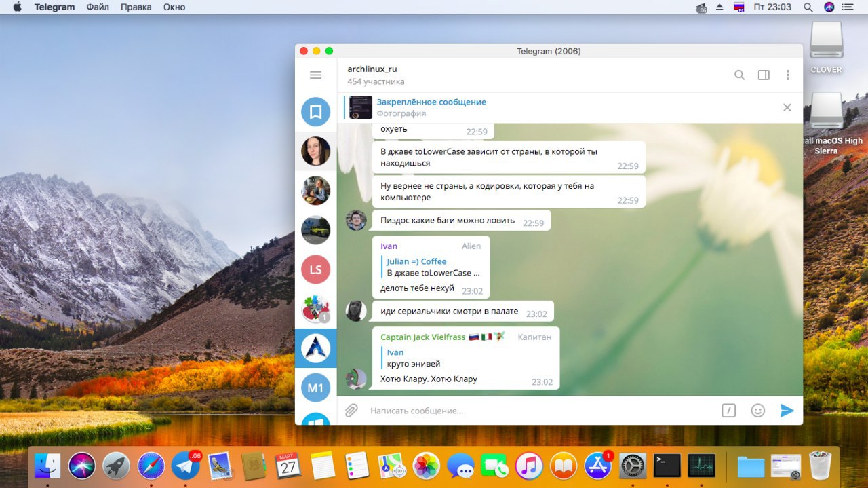Image resolution: width=868 pixels, height=488 pixels.
Task: Select message 'В джаве toLowerCase зависит от страны'
Action: pos(509,157)
